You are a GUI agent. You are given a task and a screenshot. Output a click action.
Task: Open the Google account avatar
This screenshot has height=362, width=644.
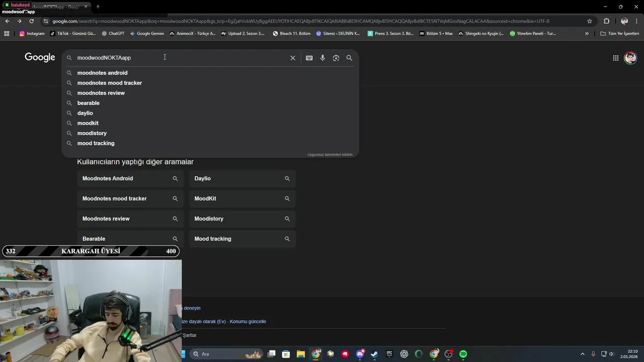pos(630,58)
